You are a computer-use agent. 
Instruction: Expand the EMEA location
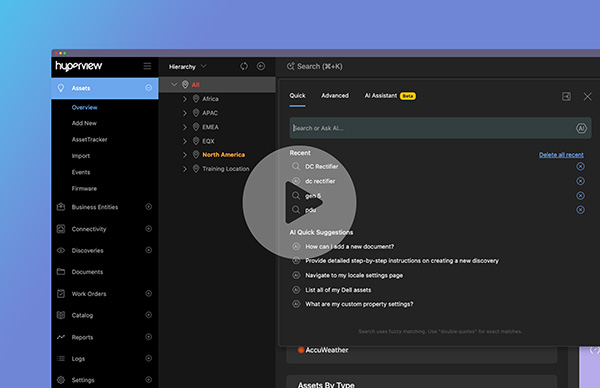coord(184,127)
